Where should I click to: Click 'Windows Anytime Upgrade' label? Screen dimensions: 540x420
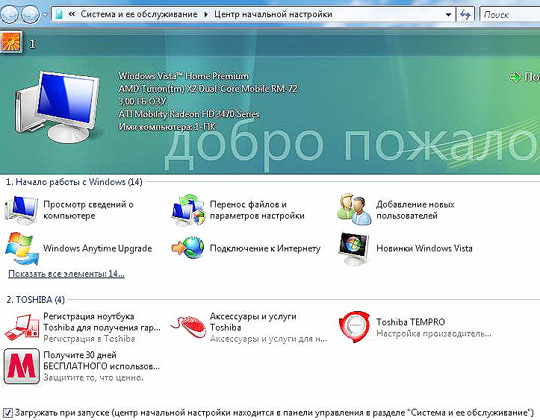[97, 248]
